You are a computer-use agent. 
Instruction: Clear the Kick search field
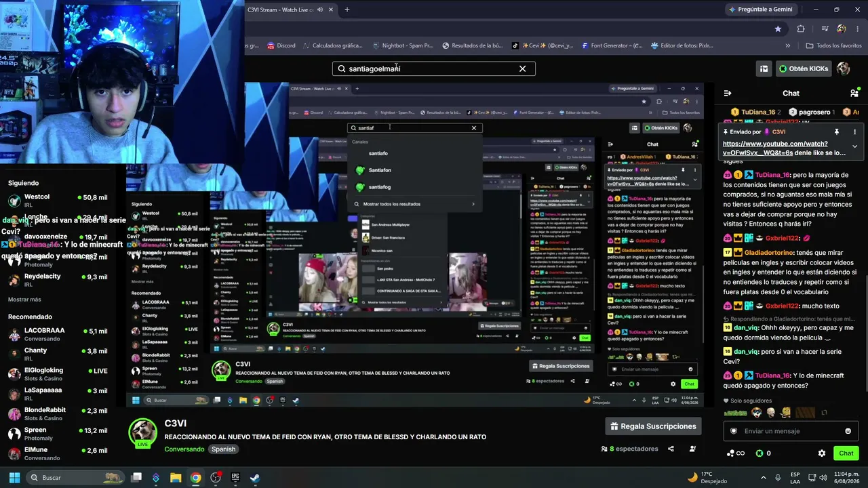click(x=522, y=68)
